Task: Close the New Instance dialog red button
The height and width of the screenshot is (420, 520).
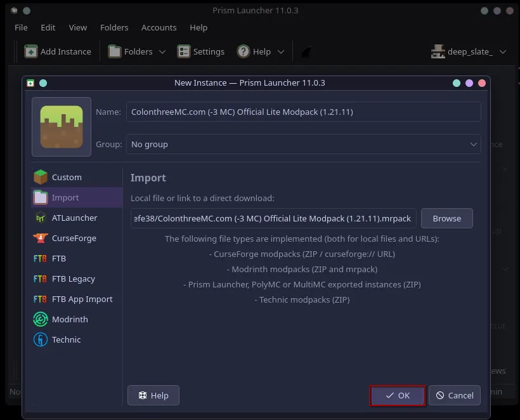Action: pos(482,83)
